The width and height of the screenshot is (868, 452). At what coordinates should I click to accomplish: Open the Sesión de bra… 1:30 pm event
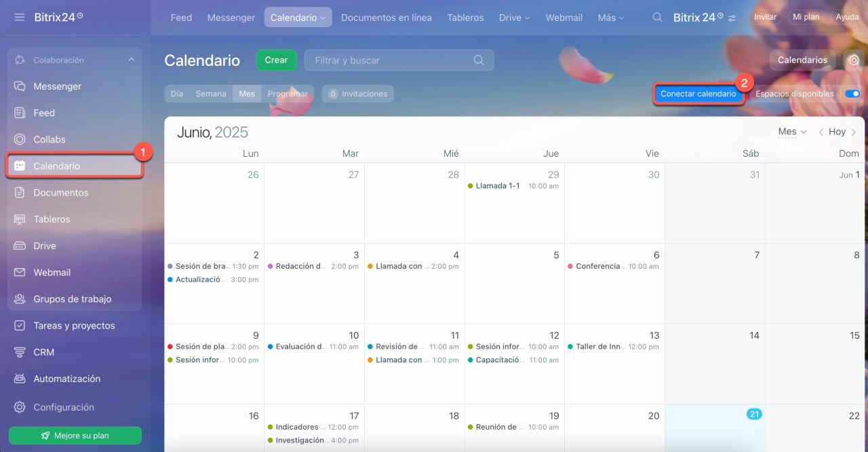point(214,266)
